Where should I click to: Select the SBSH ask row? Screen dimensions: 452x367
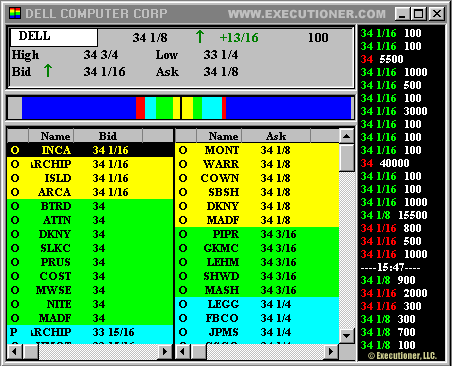tap(257, 192)
